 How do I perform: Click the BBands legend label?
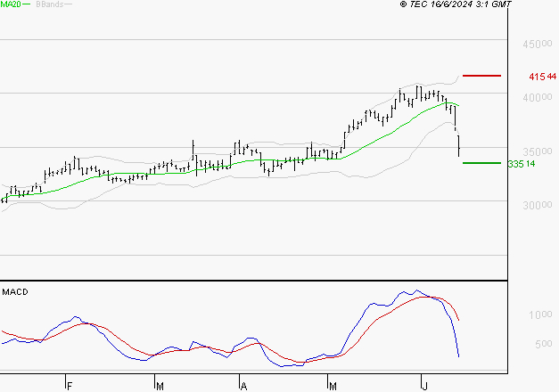pyautogui.click(x=50, y=4)
